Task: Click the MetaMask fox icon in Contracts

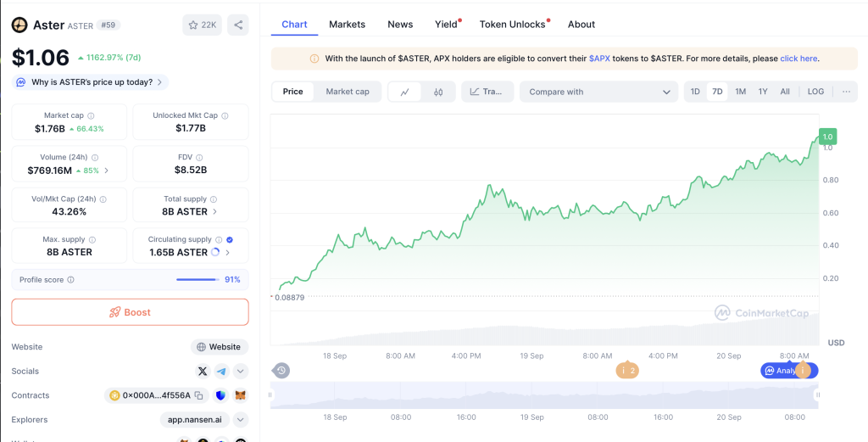Action: [x=240, y=395]
